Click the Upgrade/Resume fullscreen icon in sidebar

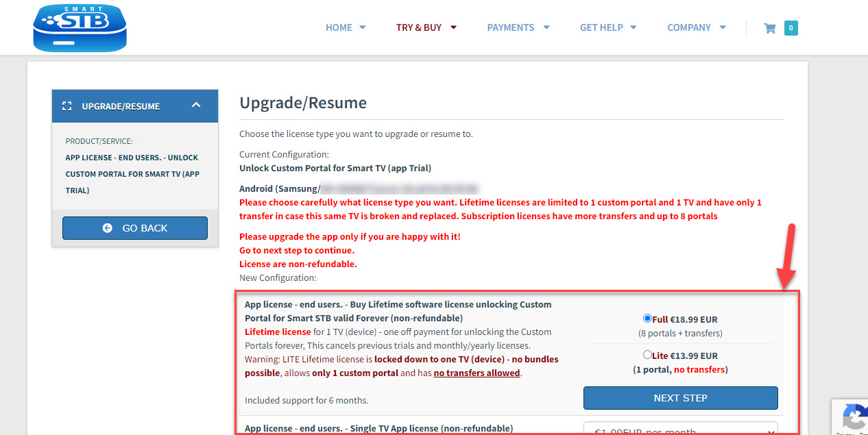pyautogui.click(x=67, y=106)
